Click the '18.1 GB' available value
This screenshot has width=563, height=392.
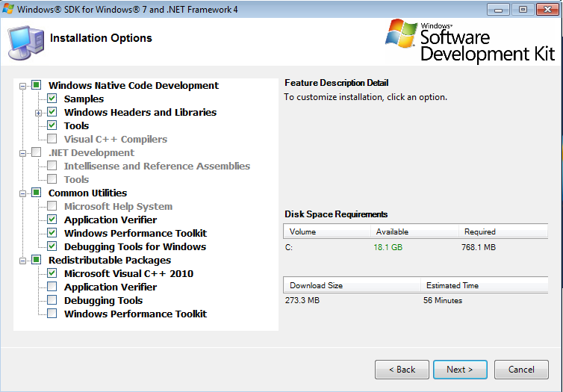coord(388,247)
